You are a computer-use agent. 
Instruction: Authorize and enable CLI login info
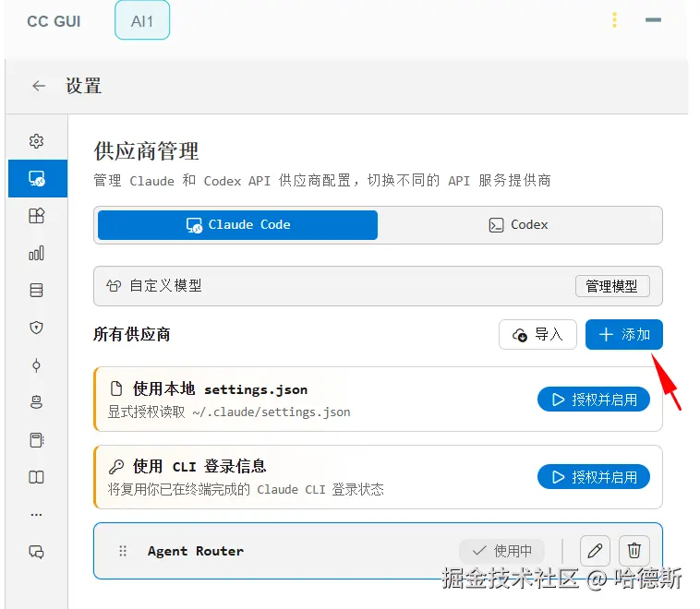click(593, 477)
